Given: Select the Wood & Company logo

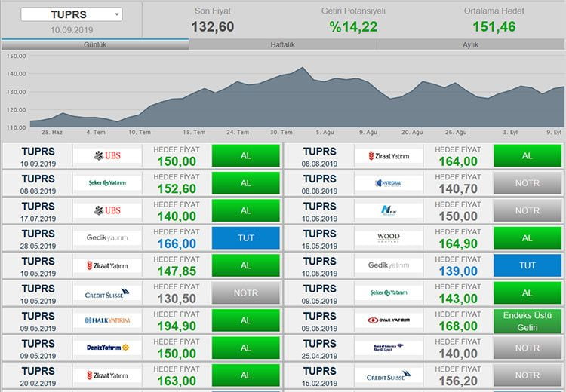Looking at the screenshot, I should pyautogui.click(x=388, y=238).
